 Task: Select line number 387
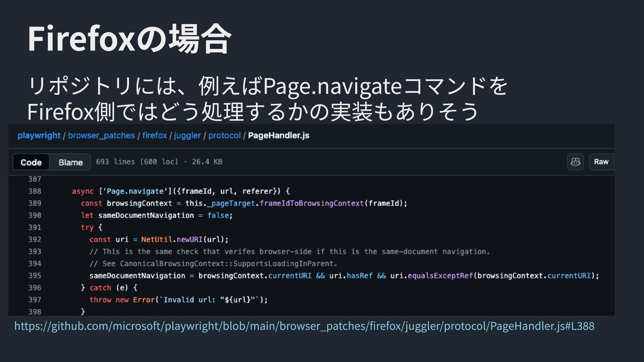[x=35, y=179]
